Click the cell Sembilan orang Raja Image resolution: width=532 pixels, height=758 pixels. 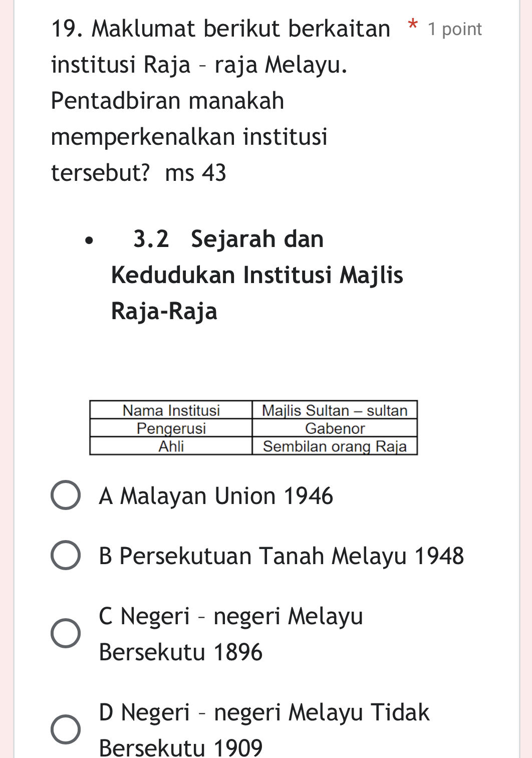tap(334, 446)
